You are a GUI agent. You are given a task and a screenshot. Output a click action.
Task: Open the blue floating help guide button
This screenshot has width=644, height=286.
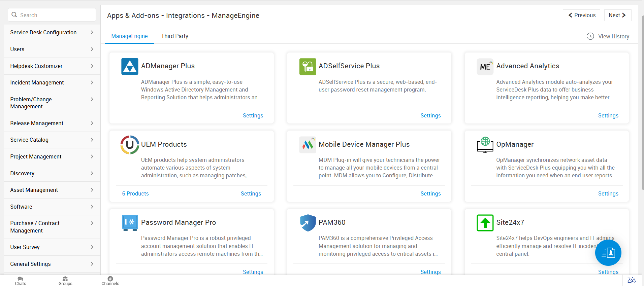click(608, 253)
